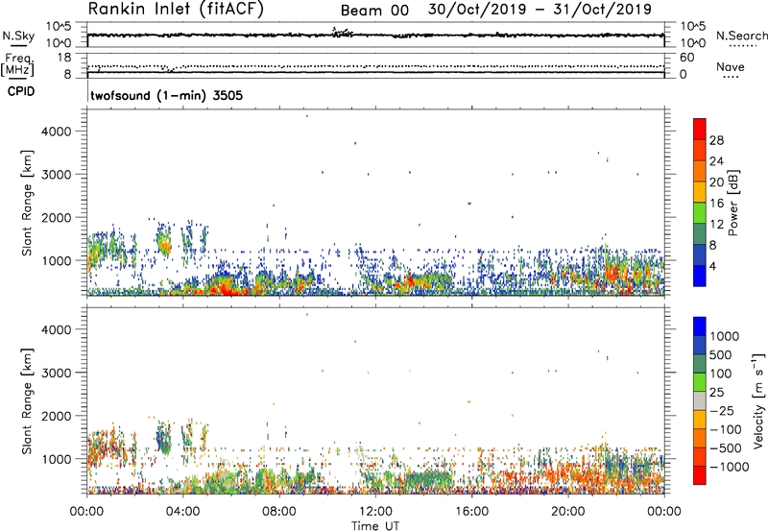Click the "Rankin Inlet (fitACF)" plot title

[176, 10]
